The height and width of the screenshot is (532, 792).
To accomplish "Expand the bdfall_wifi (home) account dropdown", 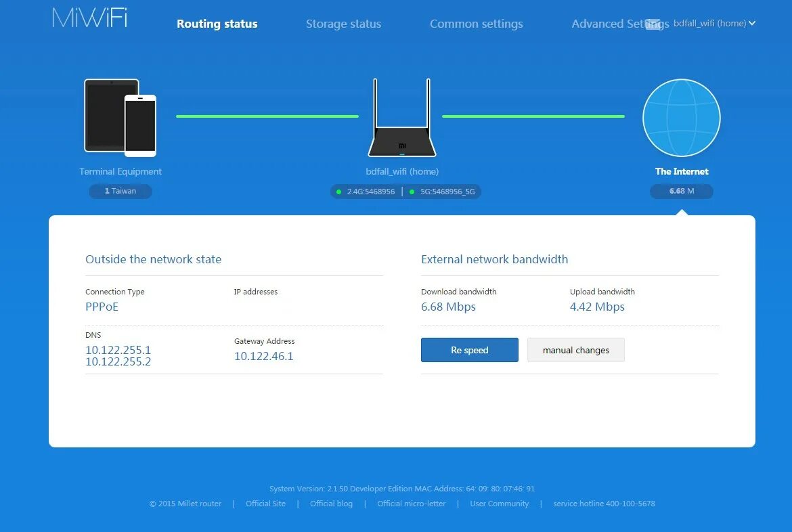I will point(714,23).
